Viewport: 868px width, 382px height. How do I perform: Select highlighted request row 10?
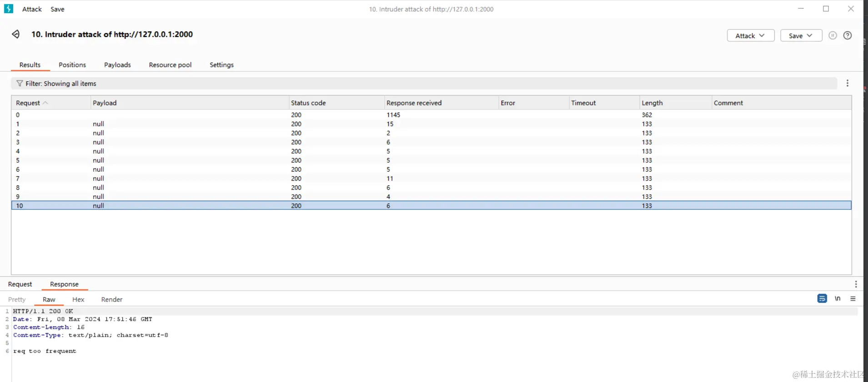coord(431,206)
